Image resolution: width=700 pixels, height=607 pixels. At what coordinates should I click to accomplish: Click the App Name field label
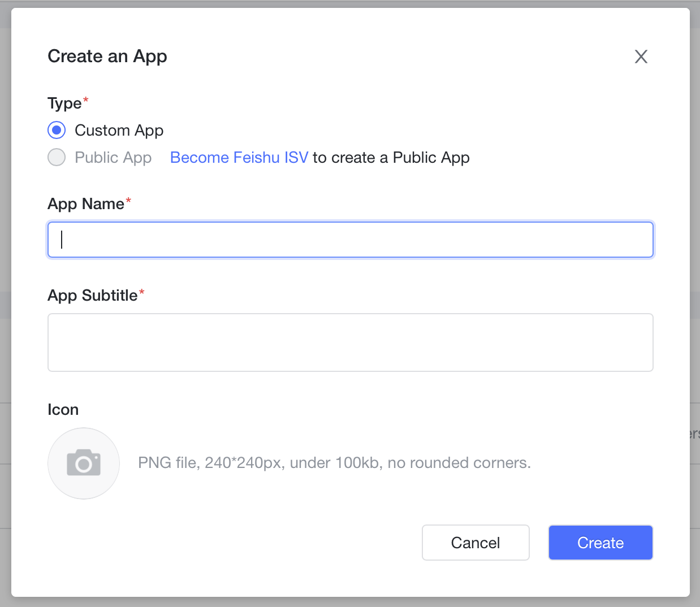86,204
